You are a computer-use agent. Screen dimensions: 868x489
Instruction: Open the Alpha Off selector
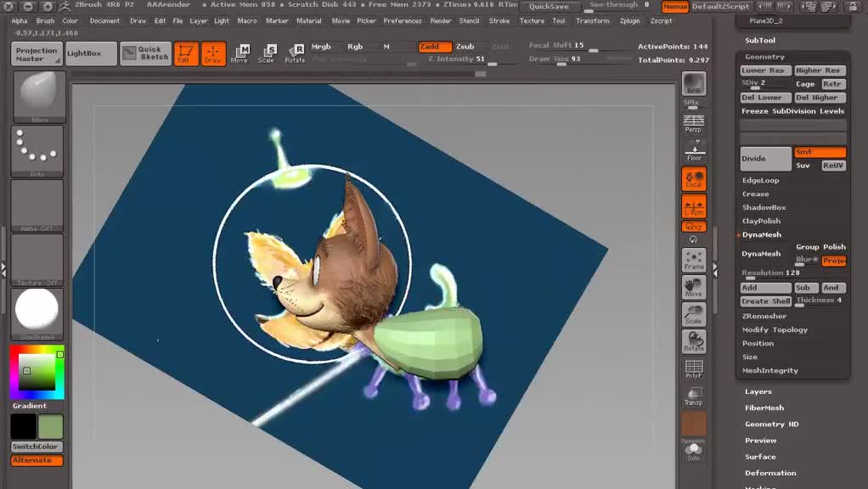pyautogui.click(x=37, y=205)
